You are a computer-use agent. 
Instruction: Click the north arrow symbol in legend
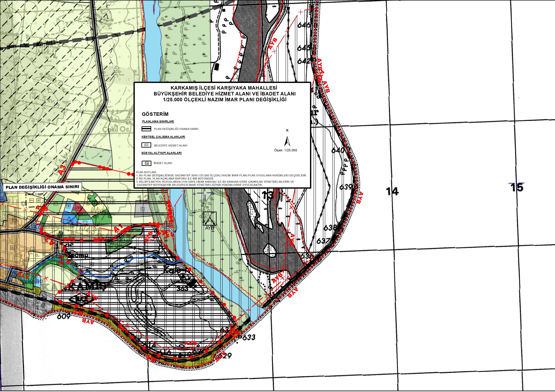[x=287, y=141]
